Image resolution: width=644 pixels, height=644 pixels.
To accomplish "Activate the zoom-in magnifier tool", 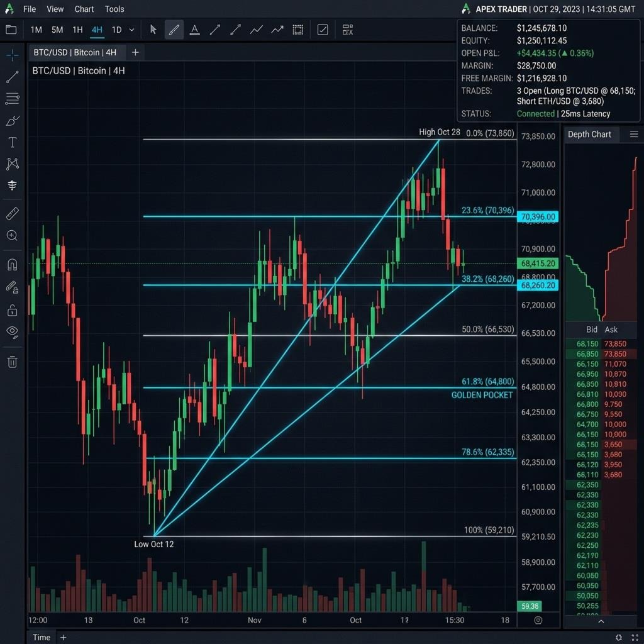I will [13, 235].
